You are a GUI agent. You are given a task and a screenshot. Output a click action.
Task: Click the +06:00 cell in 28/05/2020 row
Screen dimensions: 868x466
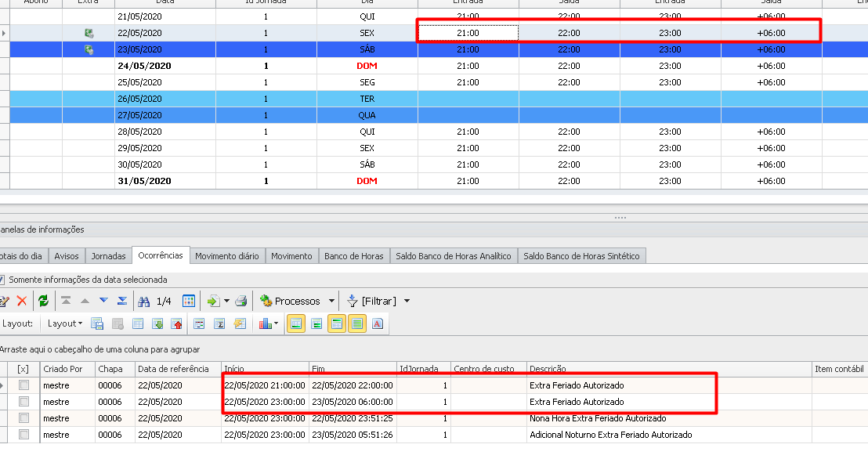771,132
